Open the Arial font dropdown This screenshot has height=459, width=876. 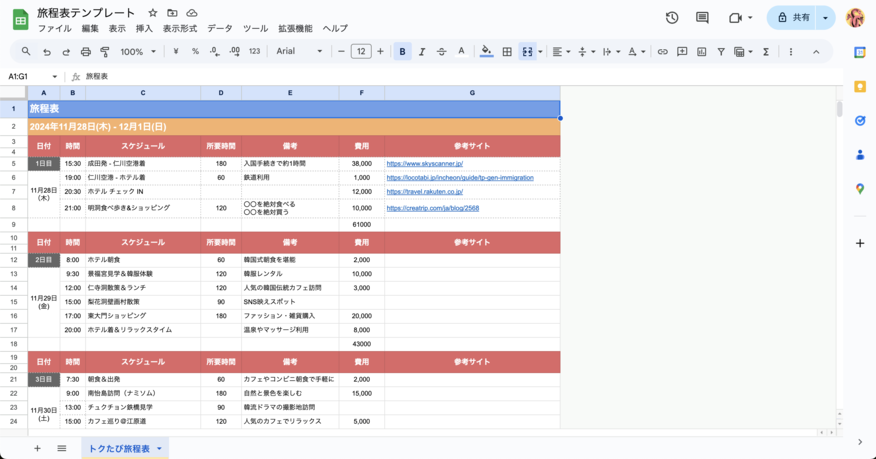coord(299,52)
